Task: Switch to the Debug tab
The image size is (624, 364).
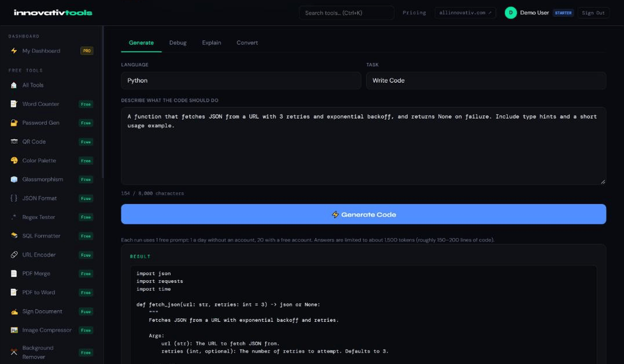Action: pyautogui.click(x=178, y=43)
